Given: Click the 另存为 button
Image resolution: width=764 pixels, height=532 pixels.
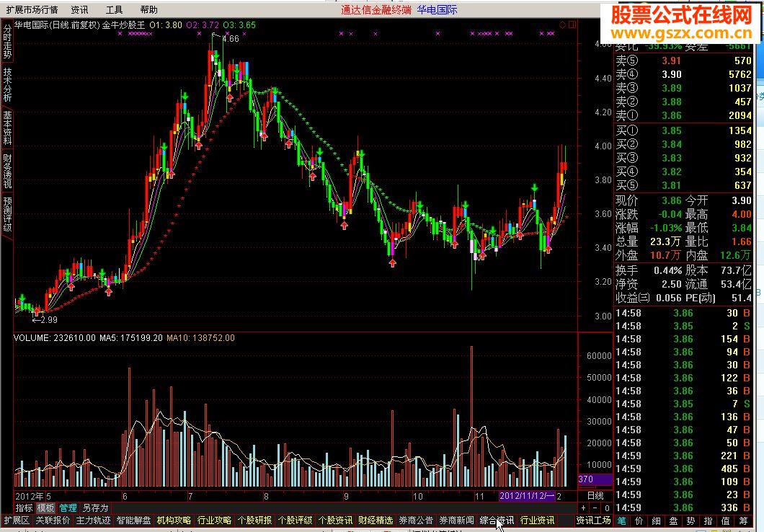Looking at the screenshot, I should point(95,508).
